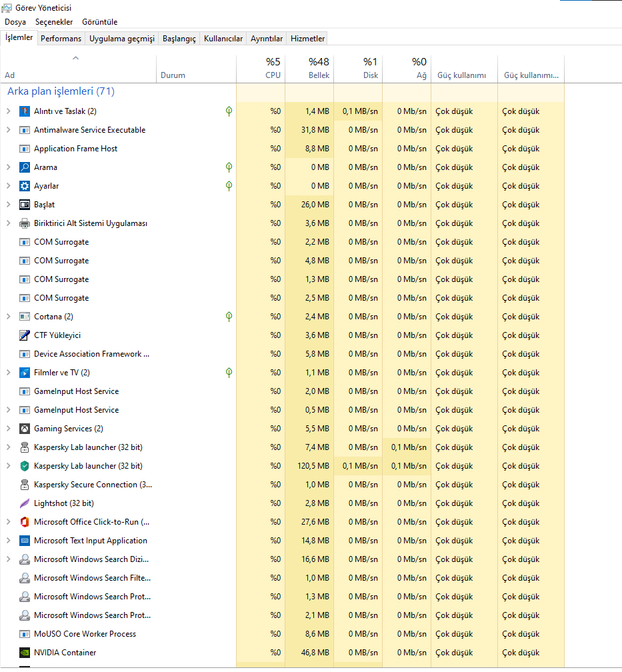Screen dimensions: 622x672
Task: Expand the Gaming Services (2) group
Action: point(8,429)
